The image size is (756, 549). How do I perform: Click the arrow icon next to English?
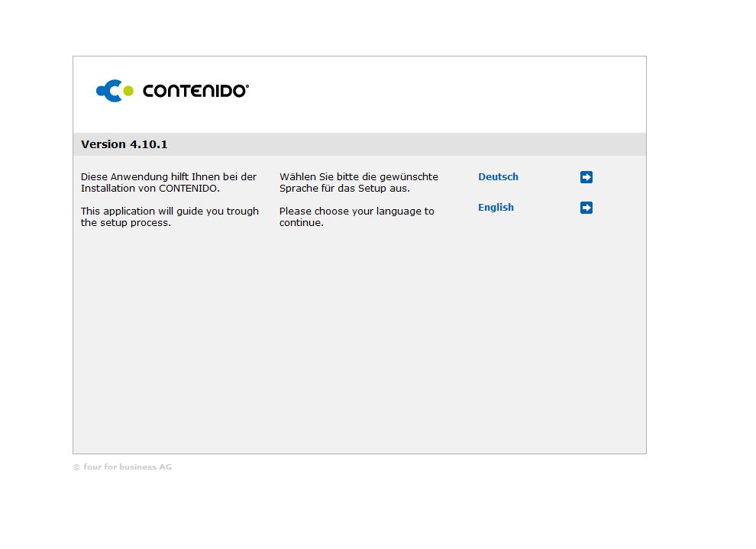pyautogui.click(x=586, y=208)
